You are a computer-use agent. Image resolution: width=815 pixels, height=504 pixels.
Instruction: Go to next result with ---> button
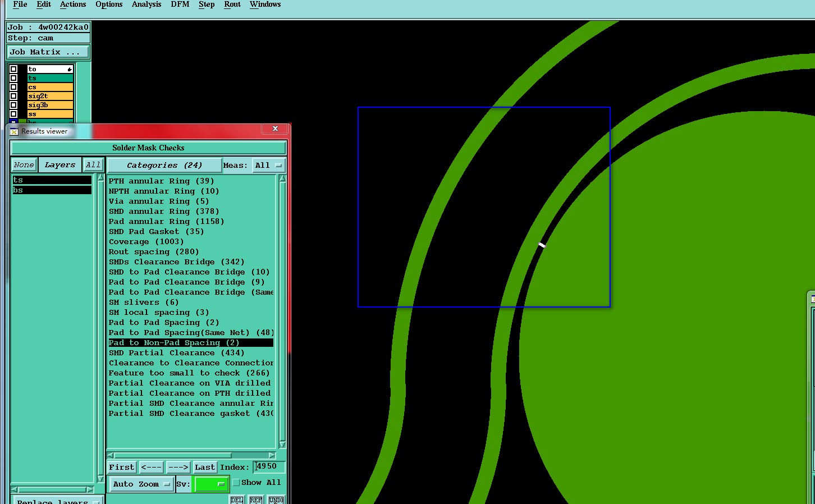(178, 468)
